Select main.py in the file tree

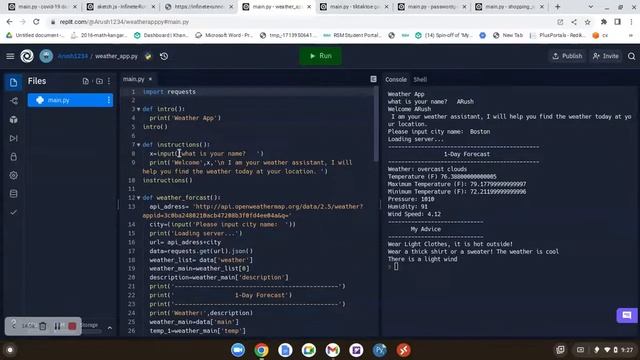70,100
